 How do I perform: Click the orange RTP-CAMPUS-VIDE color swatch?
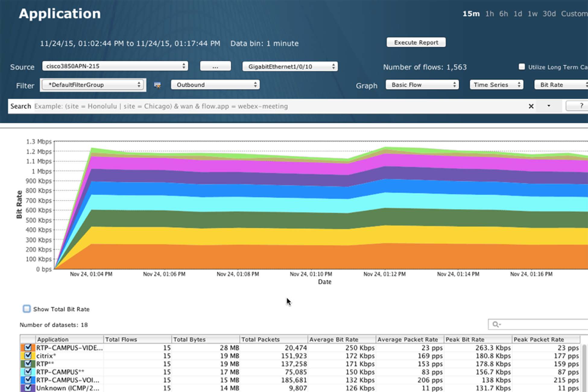coord(23,348)
